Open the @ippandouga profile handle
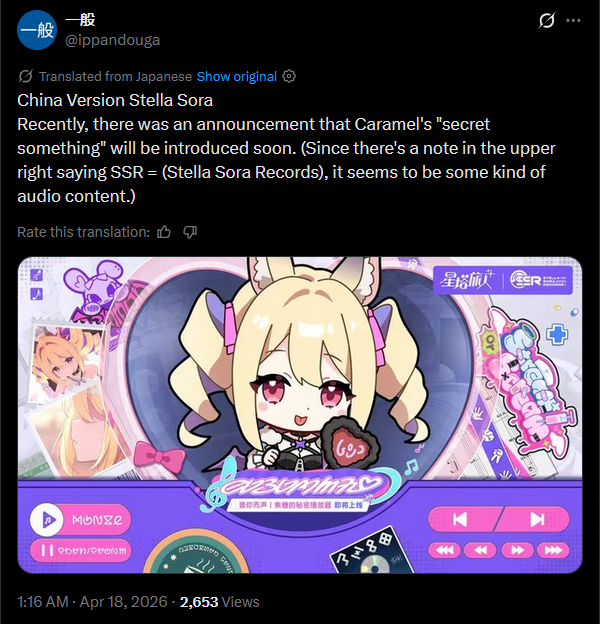Viewport: 600px width, 624px height. click(113, 40)
